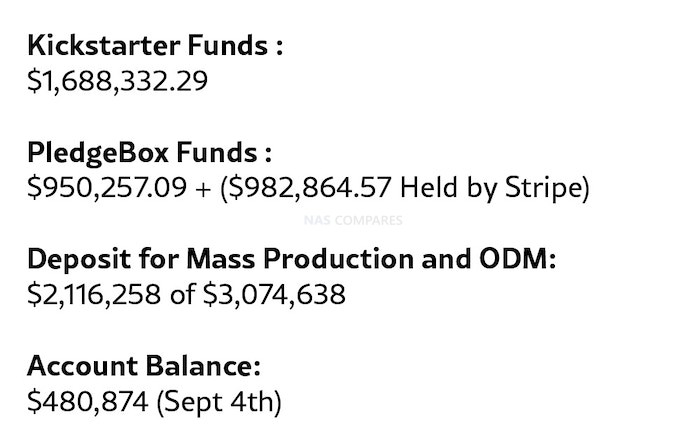Click the PledgeBox Funds heading
The width and height of the screenshot is (700, 438).
click(150, 152)
